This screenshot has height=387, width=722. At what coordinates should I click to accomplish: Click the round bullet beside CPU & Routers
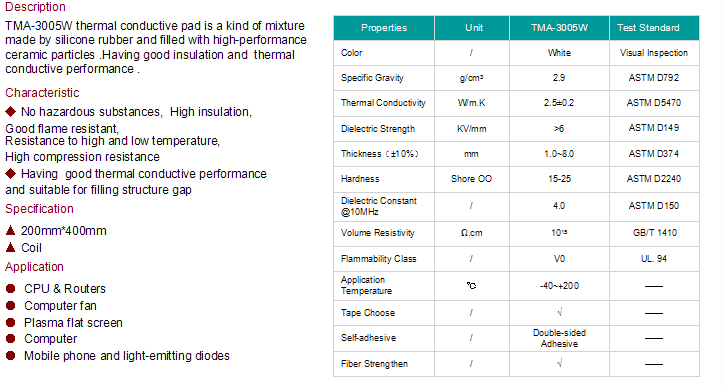tap(11, 288)
